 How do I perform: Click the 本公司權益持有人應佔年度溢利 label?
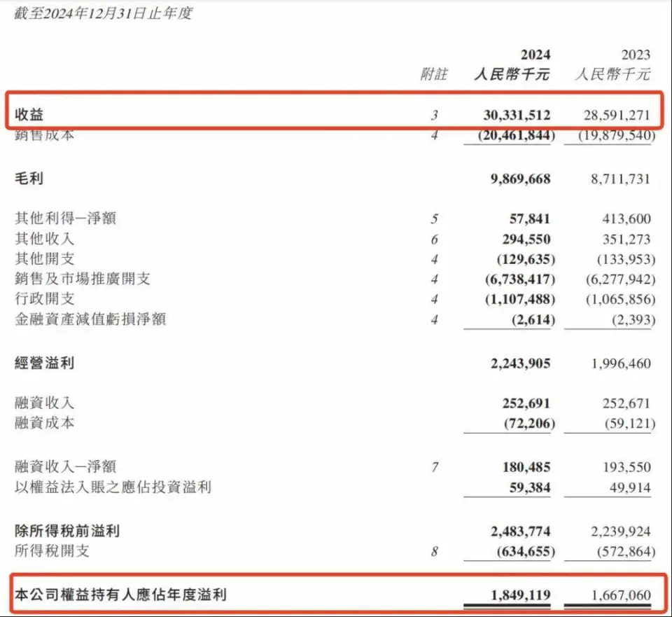(121, 595)
